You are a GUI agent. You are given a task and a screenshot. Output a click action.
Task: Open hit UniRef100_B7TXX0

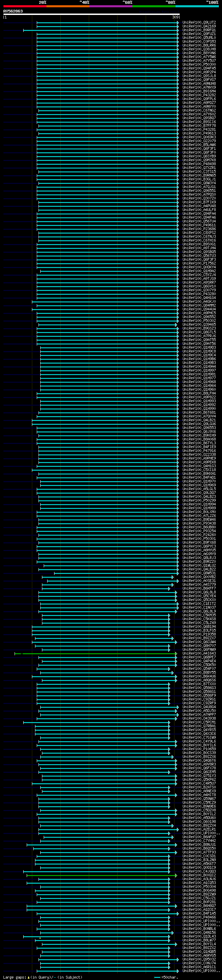[x=199, y=684]
